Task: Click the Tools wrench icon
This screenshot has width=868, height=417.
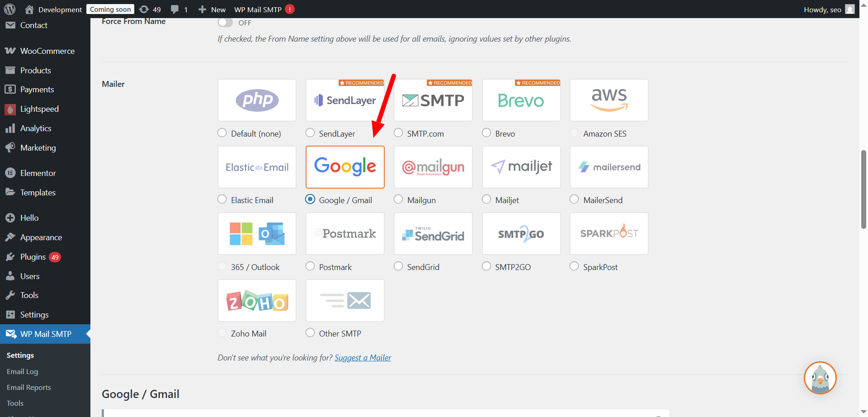Action: [x=10, y=295]
